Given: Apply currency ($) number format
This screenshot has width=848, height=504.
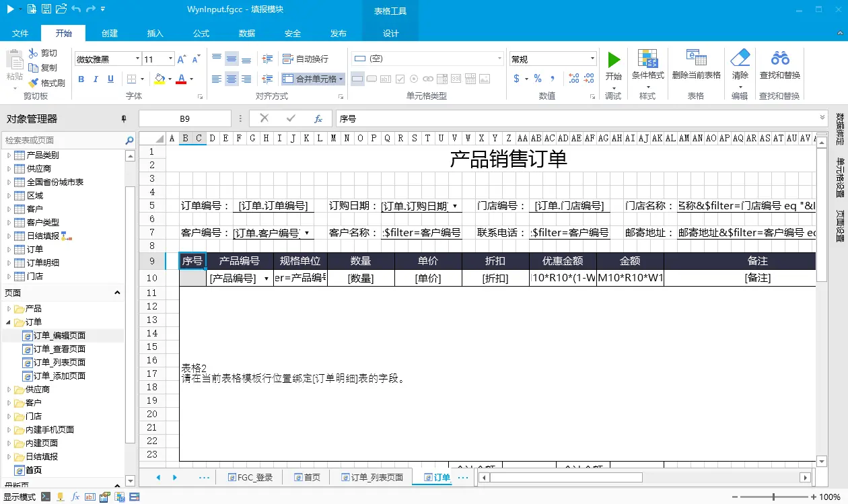Looking at the screenshot, I should point(517,79).
